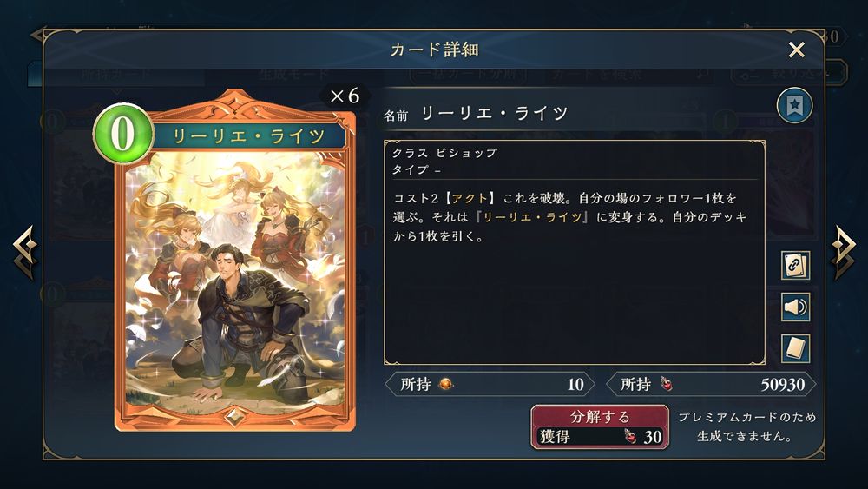868x489 pixels.
Task: Close the カード詳細 dialog with X
Action: (x=796, y=50)
